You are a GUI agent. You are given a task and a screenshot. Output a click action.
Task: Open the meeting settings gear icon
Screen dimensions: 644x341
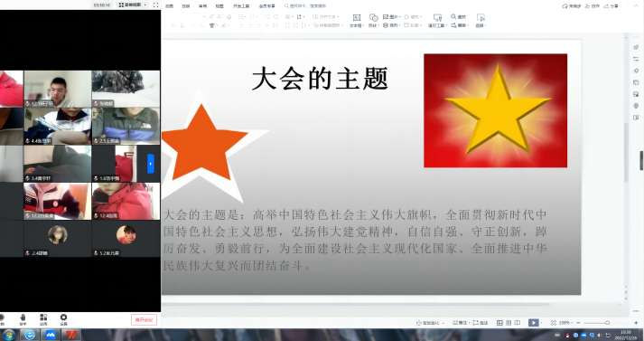point(63,319)
